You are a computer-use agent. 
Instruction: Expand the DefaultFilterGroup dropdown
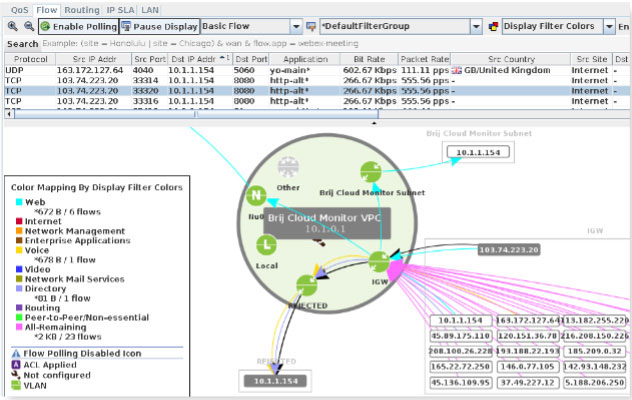pyautogui.click(x=478, y=26)
